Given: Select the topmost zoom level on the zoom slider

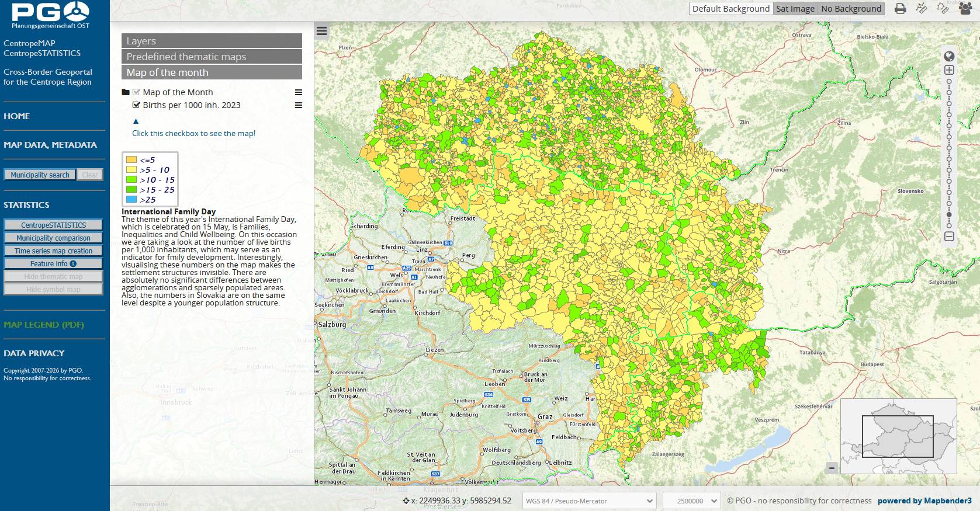Looking at the screenshot, I should point(949,82).
